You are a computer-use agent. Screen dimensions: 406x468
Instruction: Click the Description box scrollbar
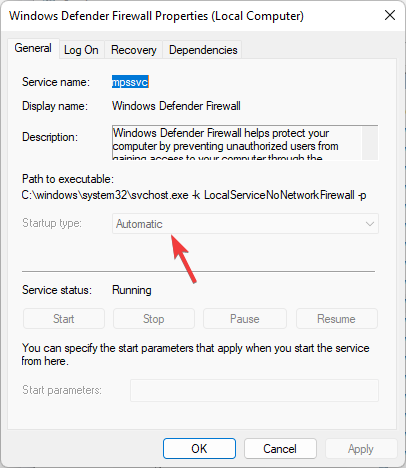370,143
